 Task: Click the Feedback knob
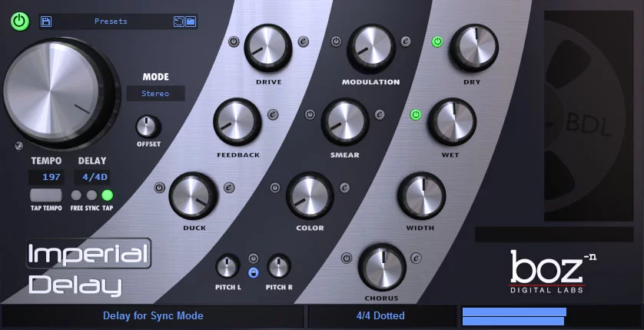(237, 122)
